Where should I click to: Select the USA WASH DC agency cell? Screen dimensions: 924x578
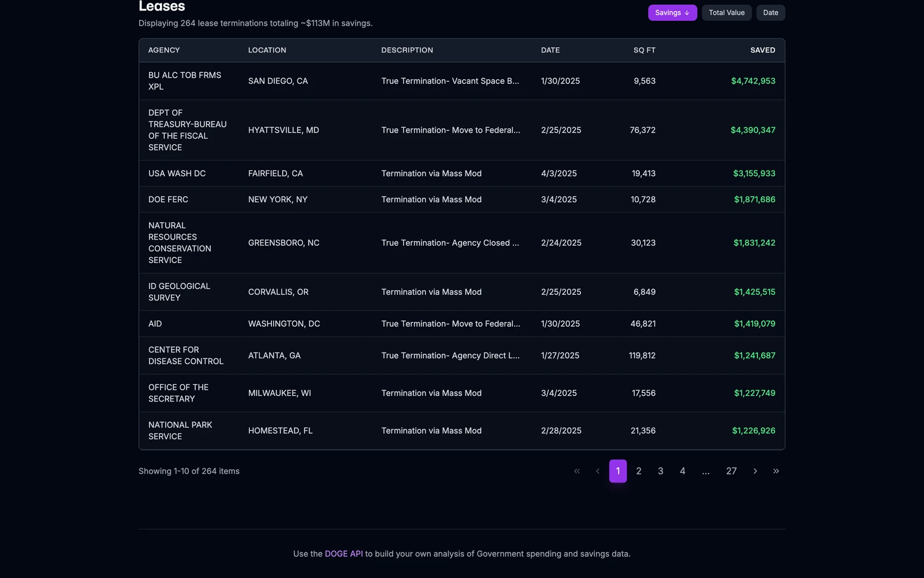(177, 173)
